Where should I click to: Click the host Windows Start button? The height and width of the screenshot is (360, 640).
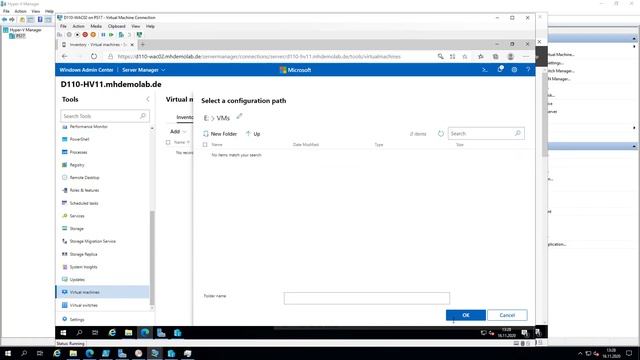pyautogui.click(x=8, y=353)
